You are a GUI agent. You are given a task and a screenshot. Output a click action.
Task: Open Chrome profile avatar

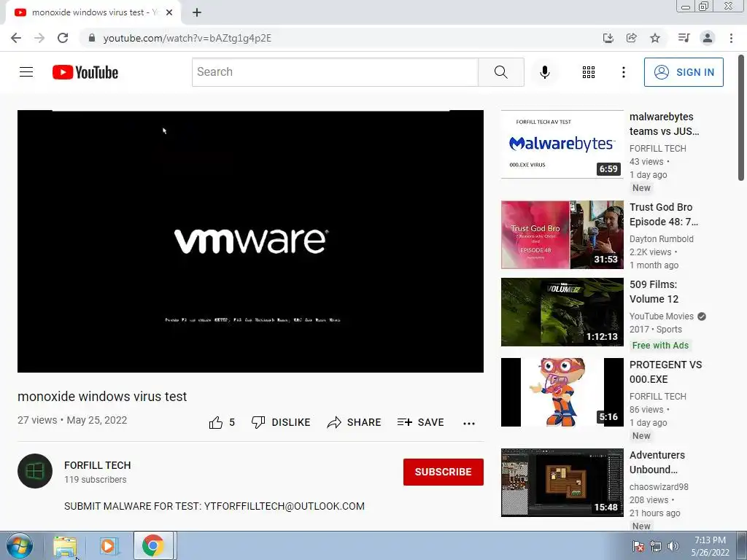pos(708,38)
